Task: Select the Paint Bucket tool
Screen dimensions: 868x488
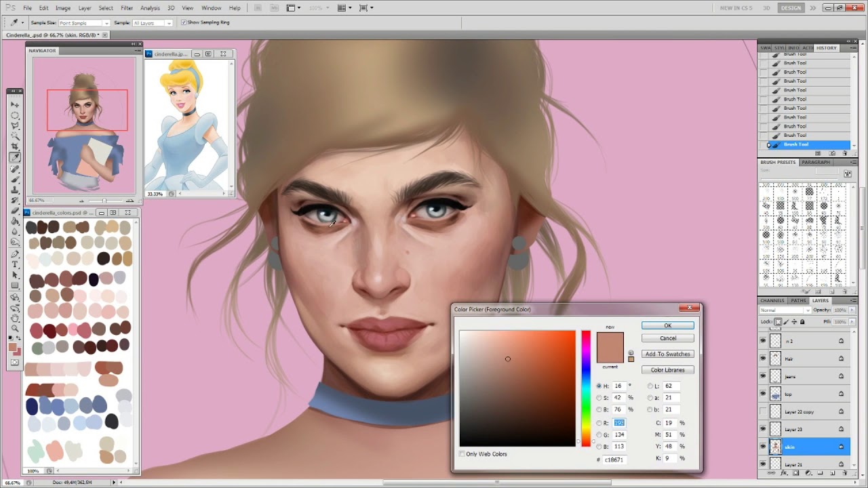Action: coord(14,222)
